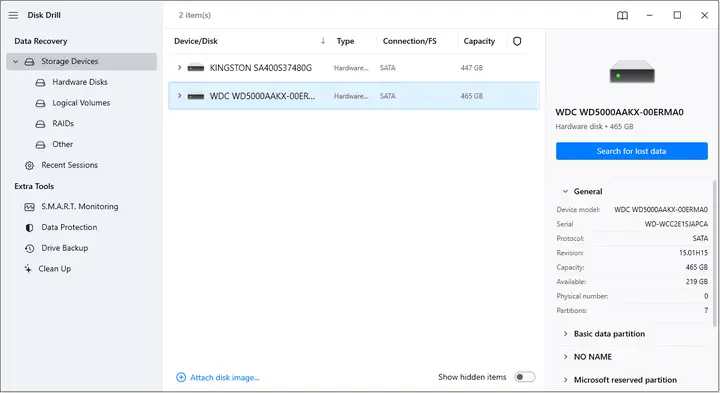Click the RAIDs disk icon
Screen dimensions: 720x393
[x=40, y=124]
